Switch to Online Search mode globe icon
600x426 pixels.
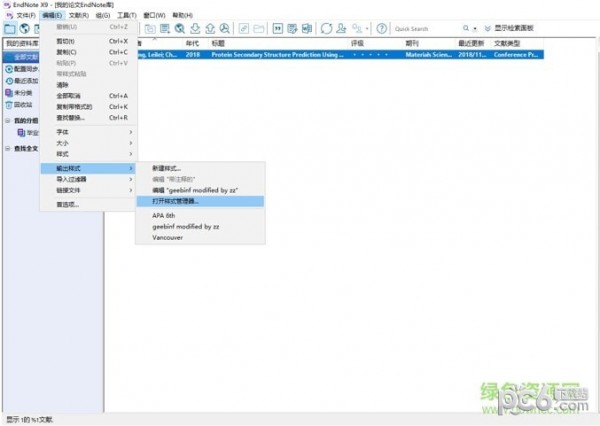pyautogui.click(x=25, y=29)
